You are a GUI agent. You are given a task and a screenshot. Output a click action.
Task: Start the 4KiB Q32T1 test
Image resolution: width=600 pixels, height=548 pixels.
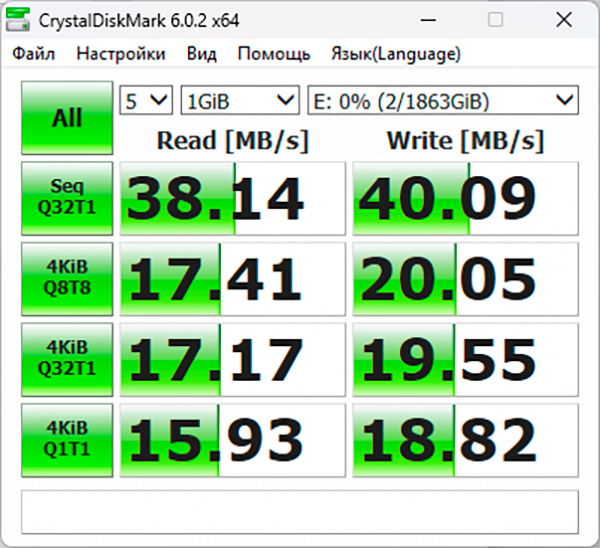(67, 360)
